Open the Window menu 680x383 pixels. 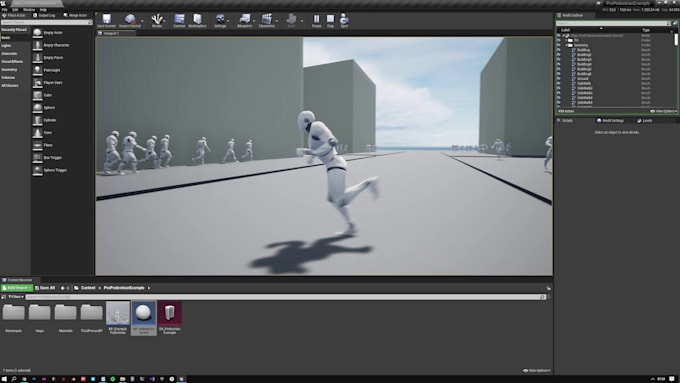click(29, 10)
